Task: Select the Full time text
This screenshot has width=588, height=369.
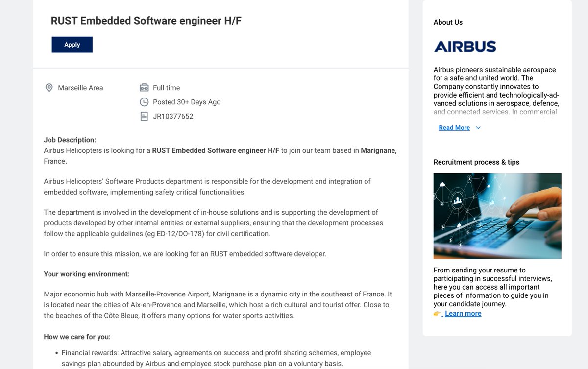Action: pyautogui.click(x=166, y=88)
